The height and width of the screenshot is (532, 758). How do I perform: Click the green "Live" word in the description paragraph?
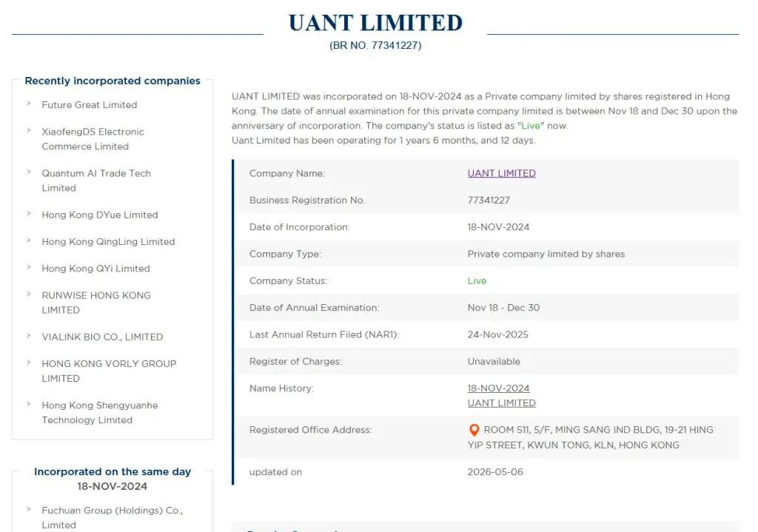531,126
